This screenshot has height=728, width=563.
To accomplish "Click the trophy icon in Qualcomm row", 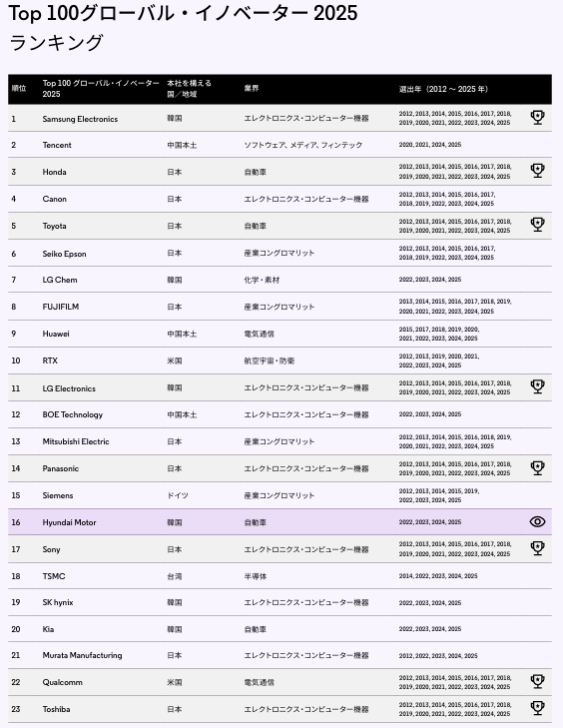I will (537, 682).
